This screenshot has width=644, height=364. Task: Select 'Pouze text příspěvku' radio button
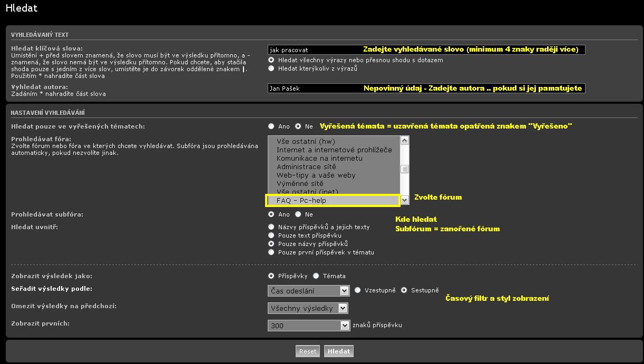click(x=271, y=235)
